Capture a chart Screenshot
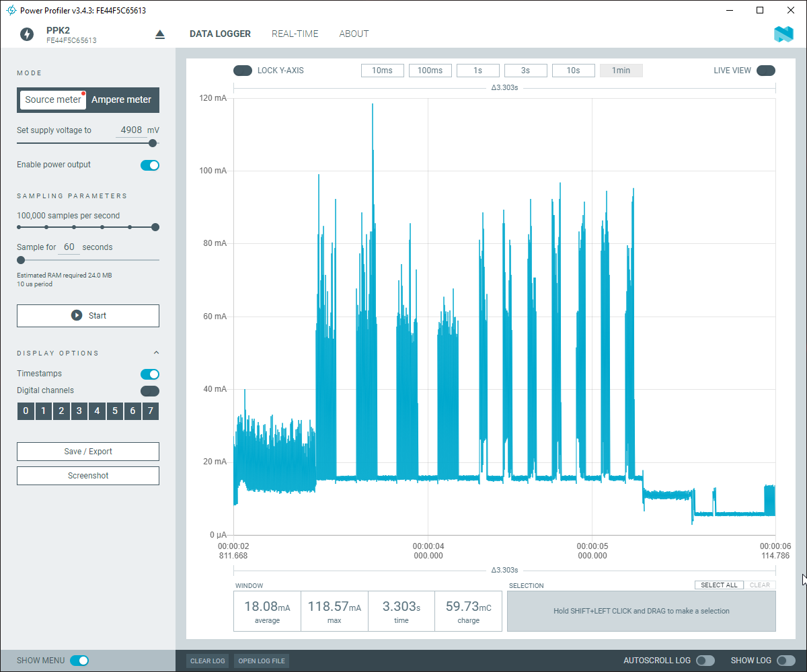This screenshot has width=807, height=672. click(88, 475)
